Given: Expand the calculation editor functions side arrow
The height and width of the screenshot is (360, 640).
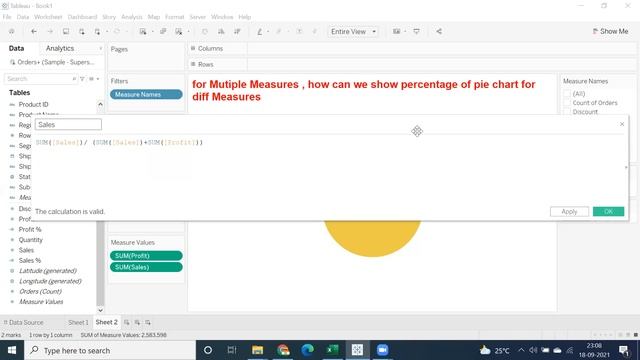Looking at the screenshot, I should (626, 167).
